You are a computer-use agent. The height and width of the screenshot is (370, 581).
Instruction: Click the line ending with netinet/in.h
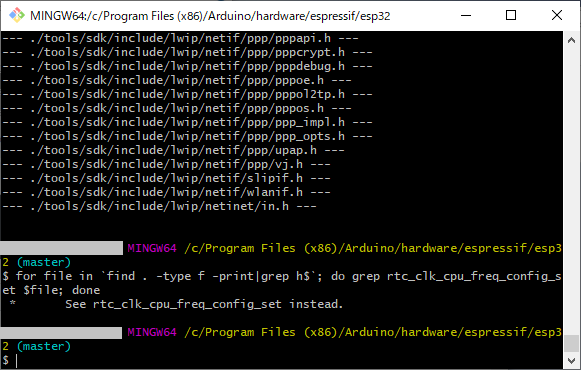coord(159,206)
